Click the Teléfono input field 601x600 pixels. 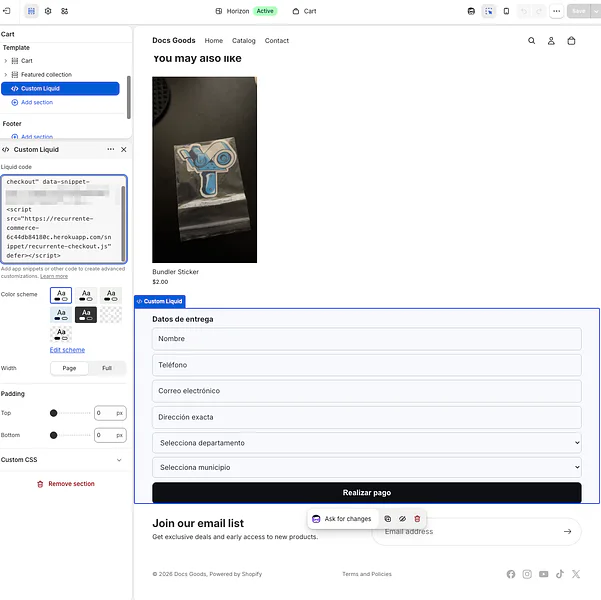pos(367,365)
